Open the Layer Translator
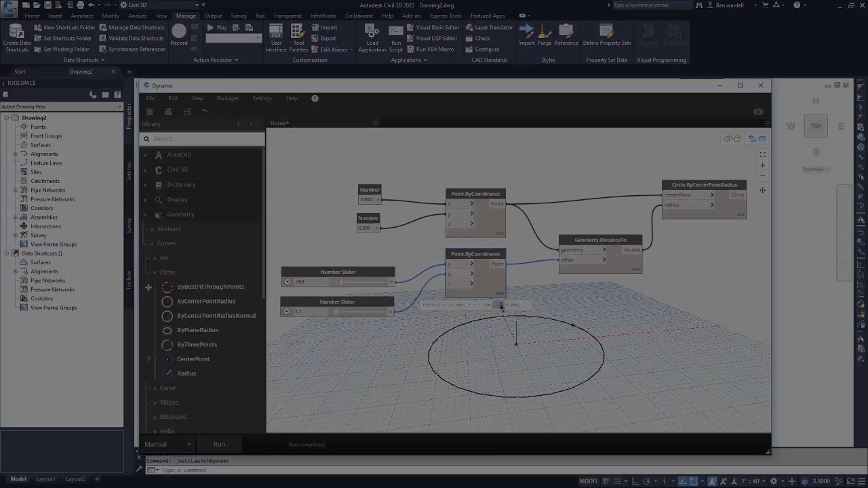Screen dimensions: 868x488 (x=489, y=28)
